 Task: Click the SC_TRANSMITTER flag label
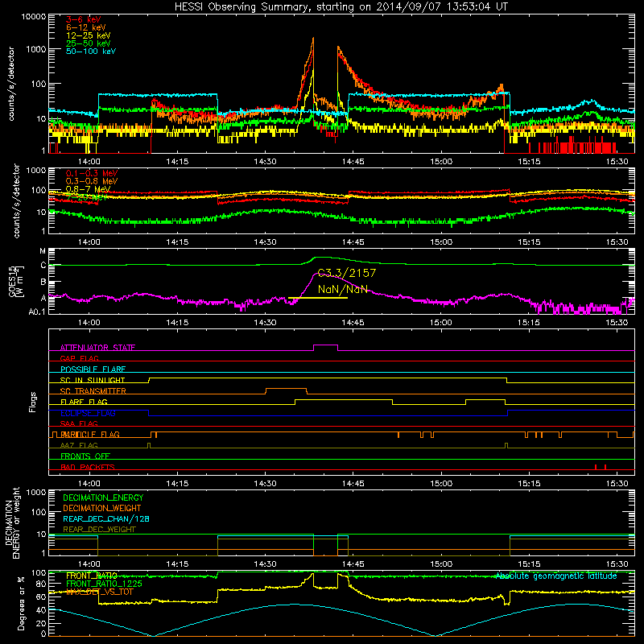pyautogui.click(x=93, y=391)
